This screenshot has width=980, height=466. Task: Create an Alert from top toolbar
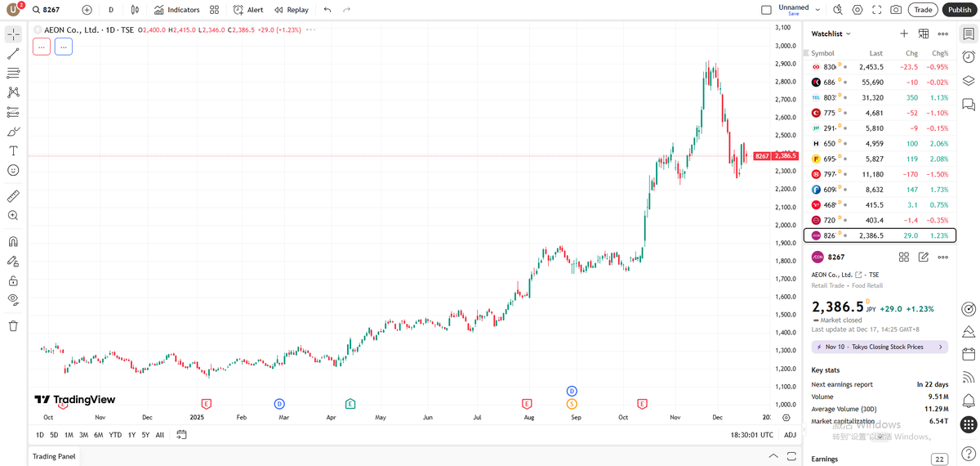pyautogui.click(x=248, y=10)
